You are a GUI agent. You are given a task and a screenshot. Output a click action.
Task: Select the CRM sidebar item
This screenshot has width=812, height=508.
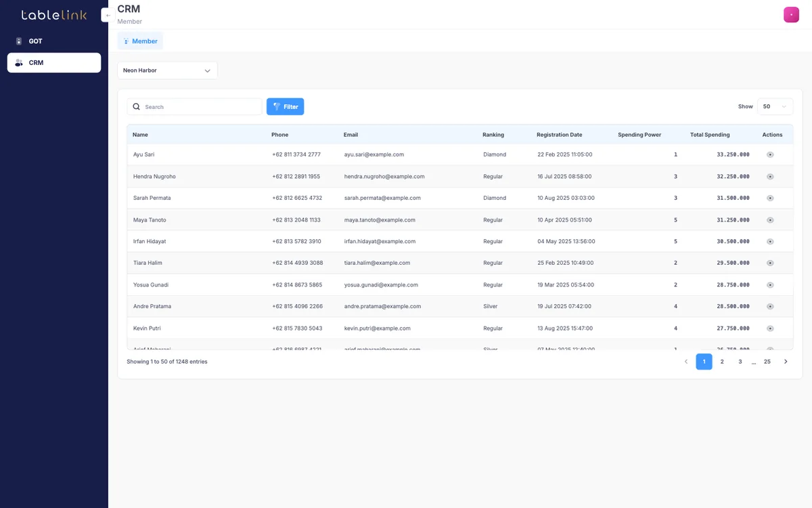coord(54,63)
